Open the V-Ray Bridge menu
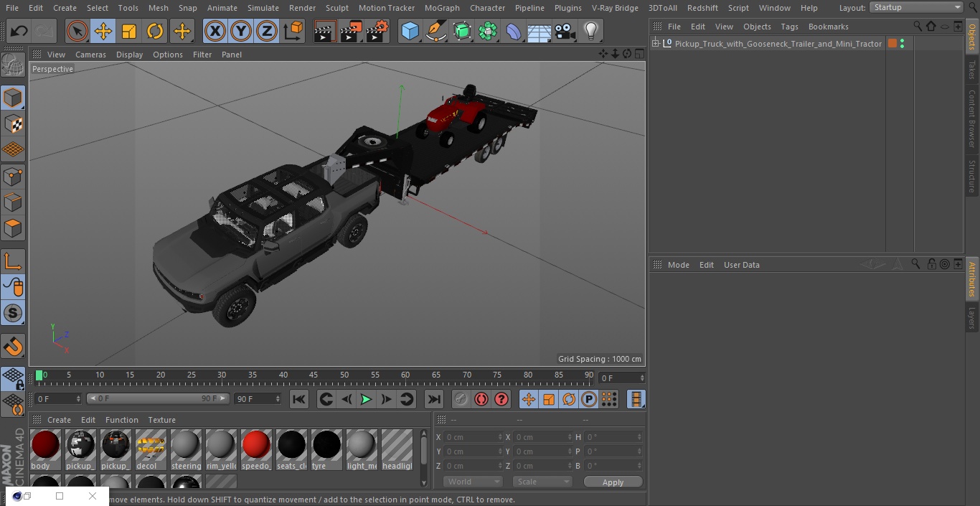The width and height of the screenshot is (980, 506). [615, 7]
